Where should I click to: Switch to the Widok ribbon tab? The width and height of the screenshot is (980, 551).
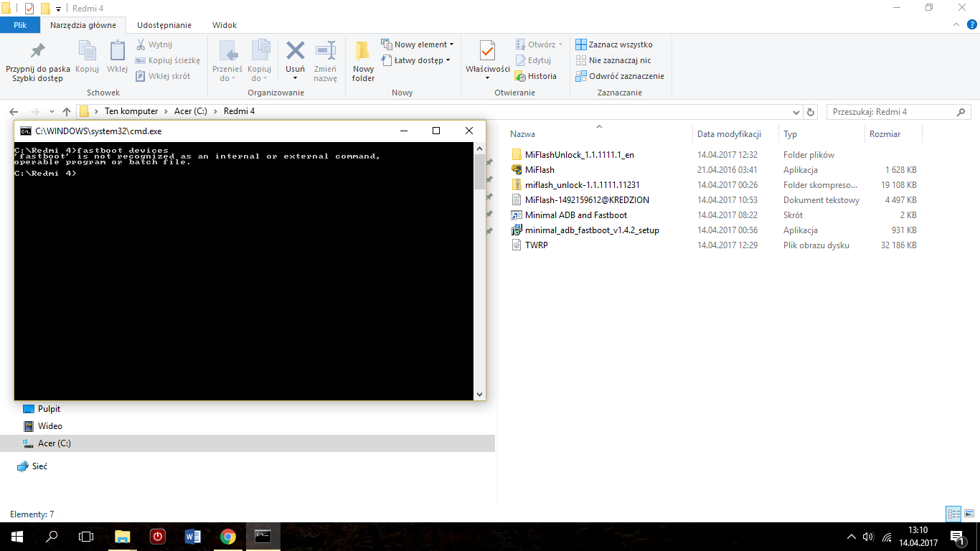click(x=225, y=25)
